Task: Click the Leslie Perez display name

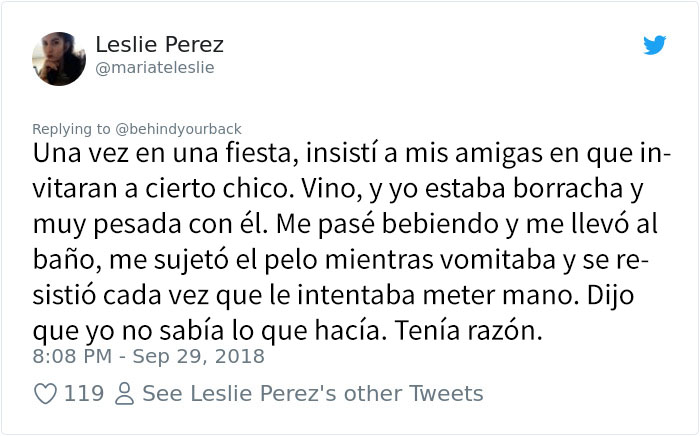Action: (x=159, y=44)
